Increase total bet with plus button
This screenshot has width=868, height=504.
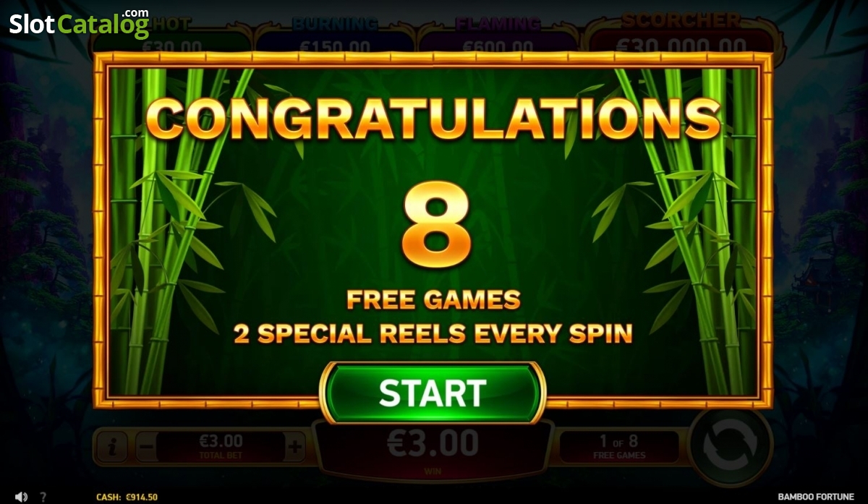tap(294, 448)
